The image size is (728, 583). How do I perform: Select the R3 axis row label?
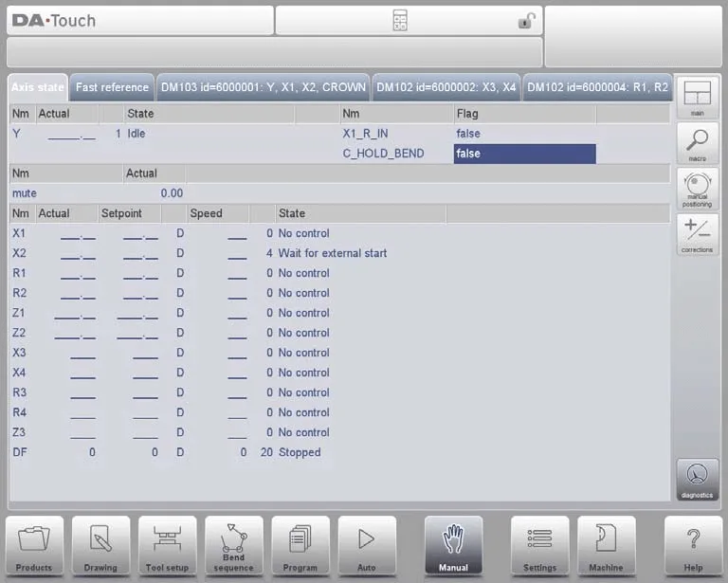20,392
